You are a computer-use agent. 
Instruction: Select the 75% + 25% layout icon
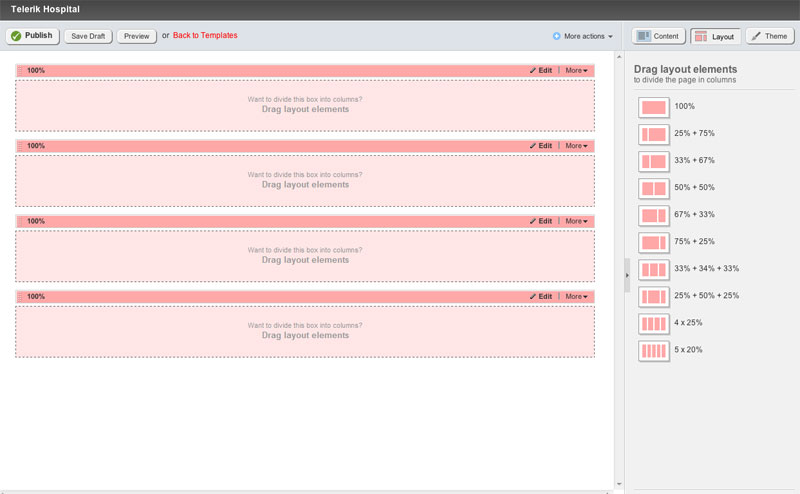click(653, 242)
